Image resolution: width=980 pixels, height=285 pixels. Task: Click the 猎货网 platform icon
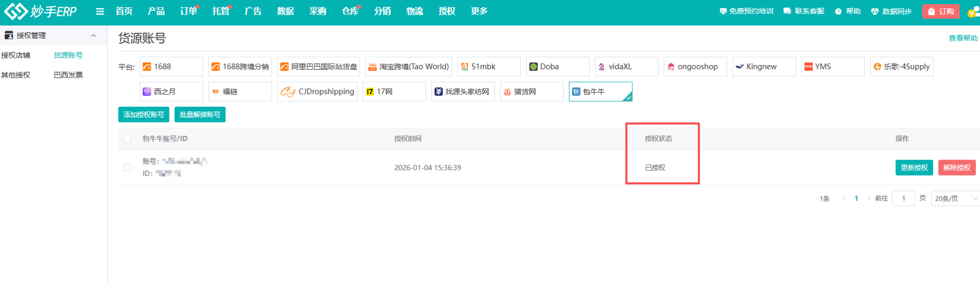click(x=507, y=92)
